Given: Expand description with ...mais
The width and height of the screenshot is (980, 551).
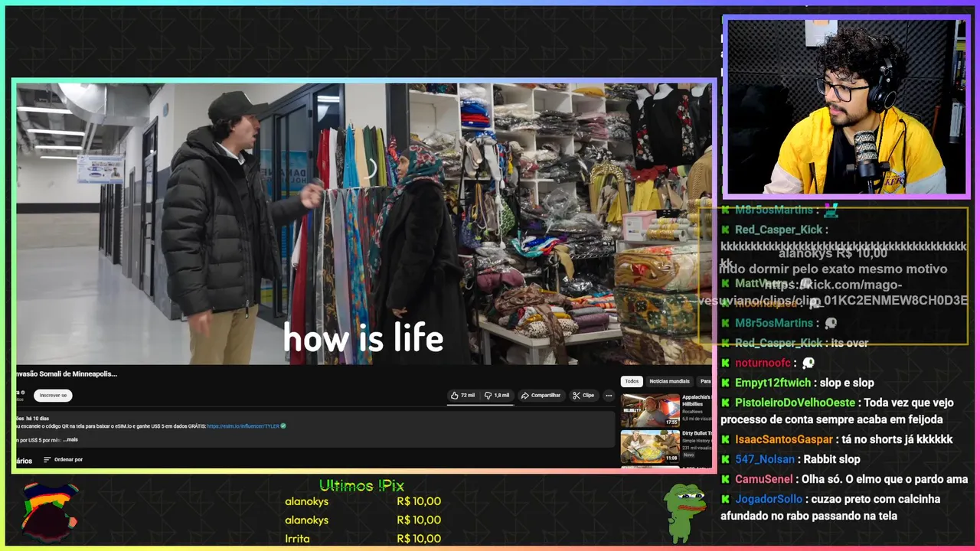Looking at the screenshot, I should (x=70, y=440).
